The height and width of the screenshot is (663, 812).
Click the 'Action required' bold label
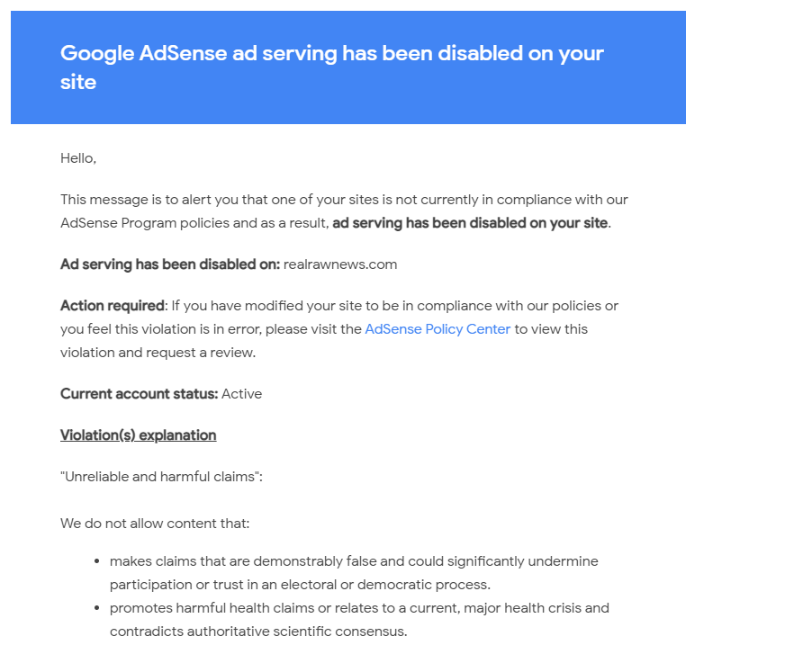112,306
